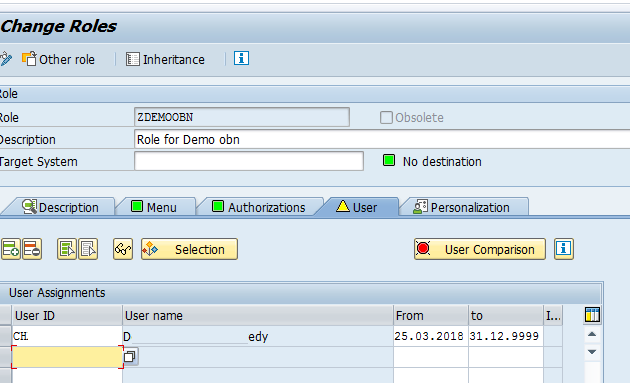Switch to the Menu tab
The image size is (630, 383).
156,207
